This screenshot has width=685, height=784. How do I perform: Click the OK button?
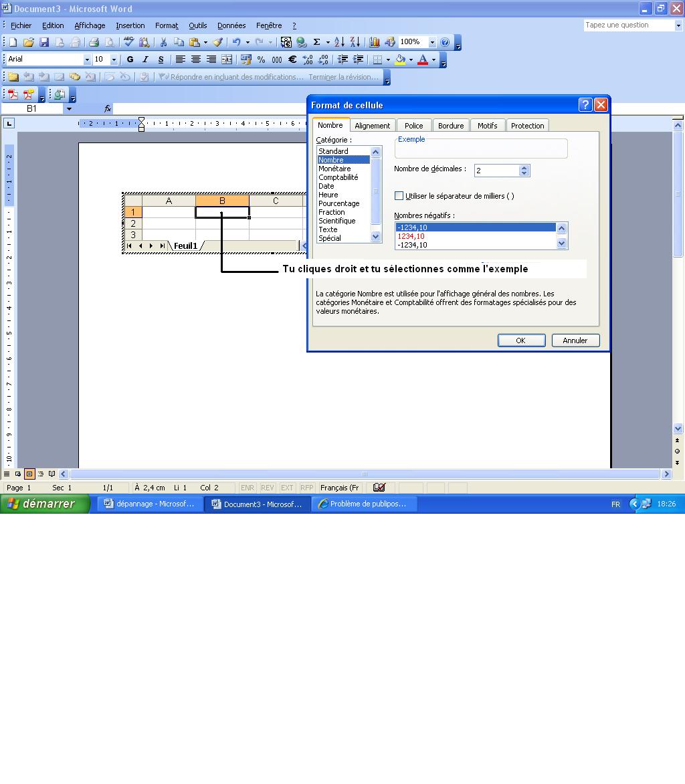pyautogui.click(x=521, y=340)
